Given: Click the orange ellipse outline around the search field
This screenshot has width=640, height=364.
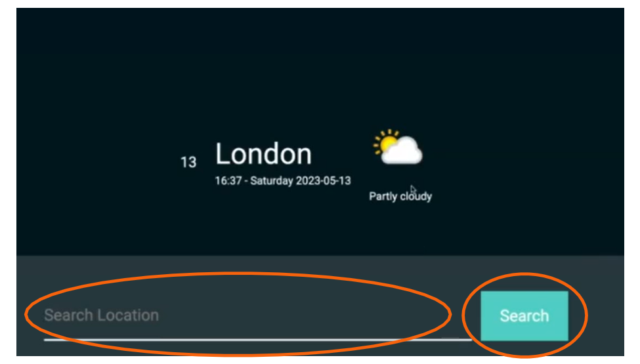Looking at the screenshot, I should pos(238,273).
